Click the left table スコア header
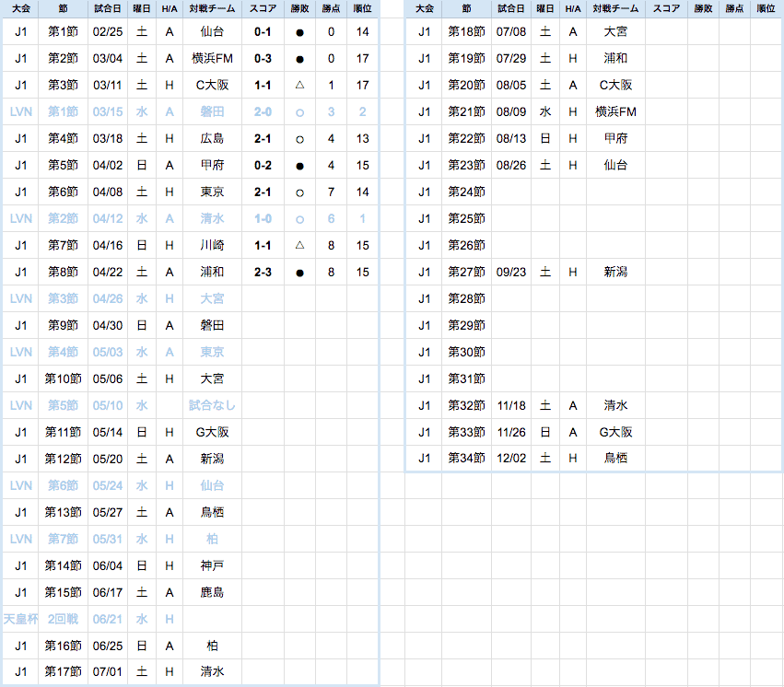784x687 pixels. tap(263, 9)
